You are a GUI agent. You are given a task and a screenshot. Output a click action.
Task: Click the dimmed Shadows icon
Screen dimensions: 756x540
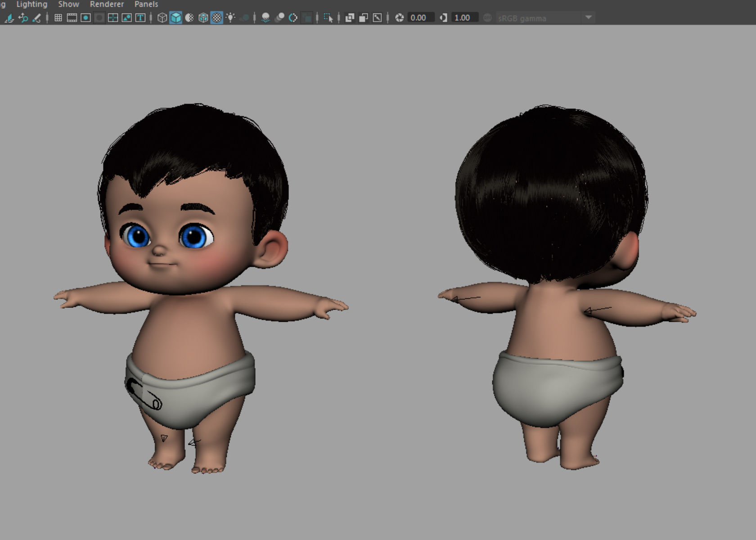pos(244,18)
